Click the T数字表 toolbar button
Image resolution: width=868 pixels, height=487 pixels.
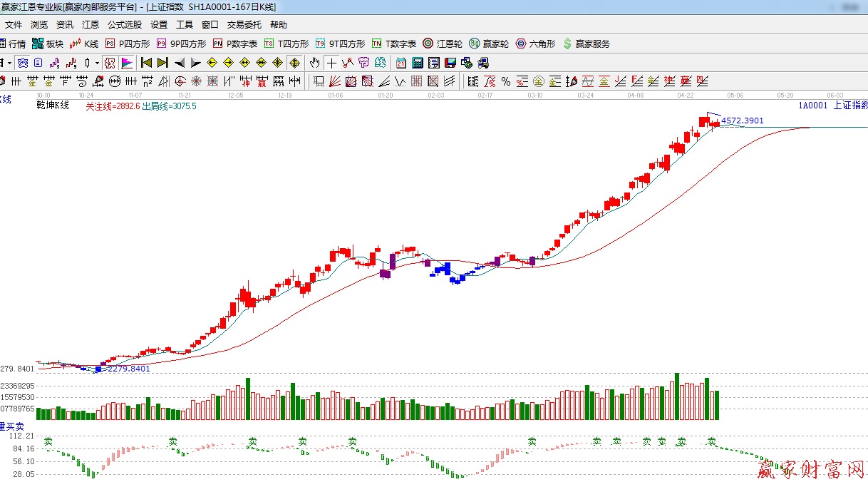[394, 43]
